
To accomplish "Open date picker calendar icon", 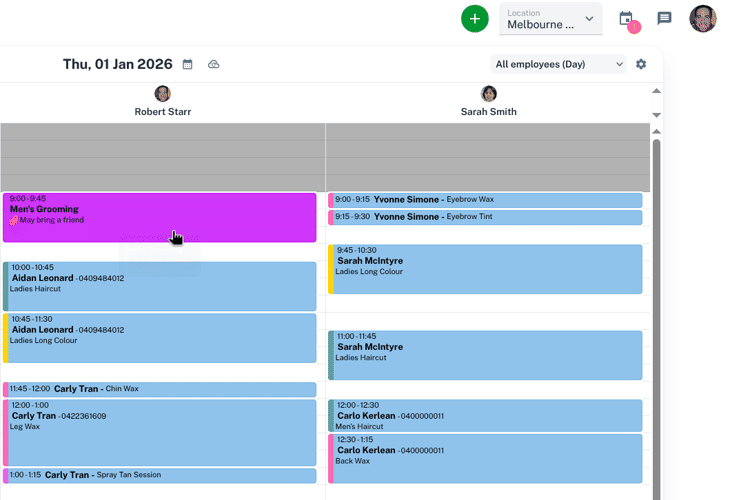I will coord(187,65).
